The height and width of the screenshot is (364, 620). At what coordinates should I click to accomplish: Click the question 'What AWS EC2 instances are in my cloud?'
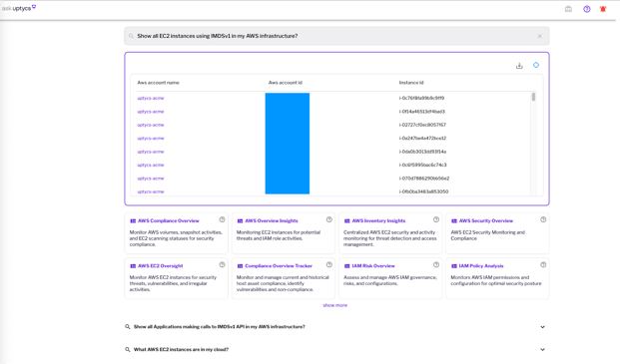point(181,350)
